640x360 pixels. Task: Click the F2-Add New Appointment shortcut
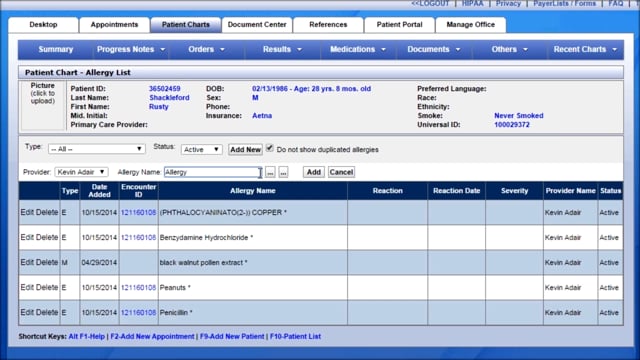click(x=152, y=336)
